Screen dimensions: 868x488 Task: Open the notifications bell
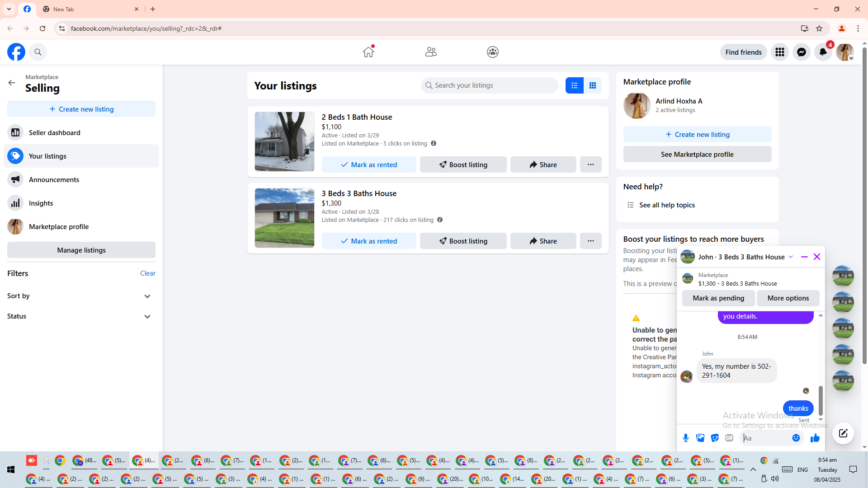823,52
